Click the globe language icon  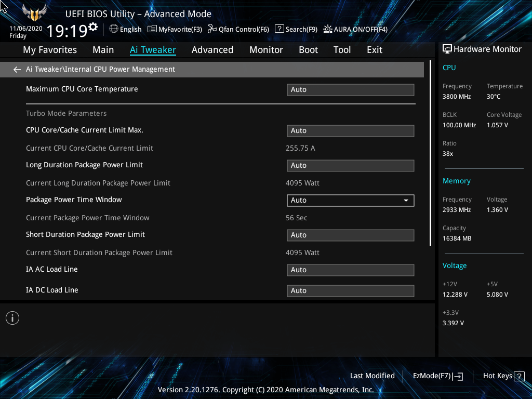pyautogui.click(x=114, y=29)
